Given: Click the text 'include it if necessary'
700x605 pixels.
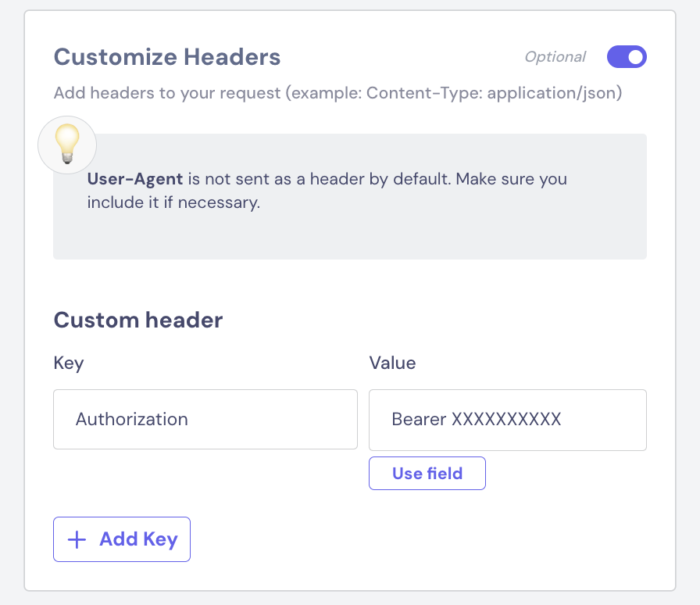Looking at the screenshot, I should 173,202.
